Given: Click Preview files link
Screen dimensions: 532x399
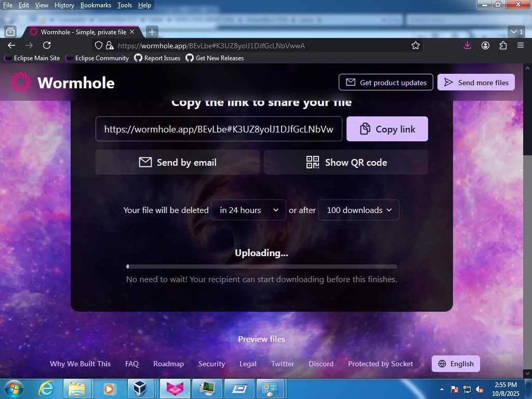Looking at the screenshot, I should (x=262, y=339).
